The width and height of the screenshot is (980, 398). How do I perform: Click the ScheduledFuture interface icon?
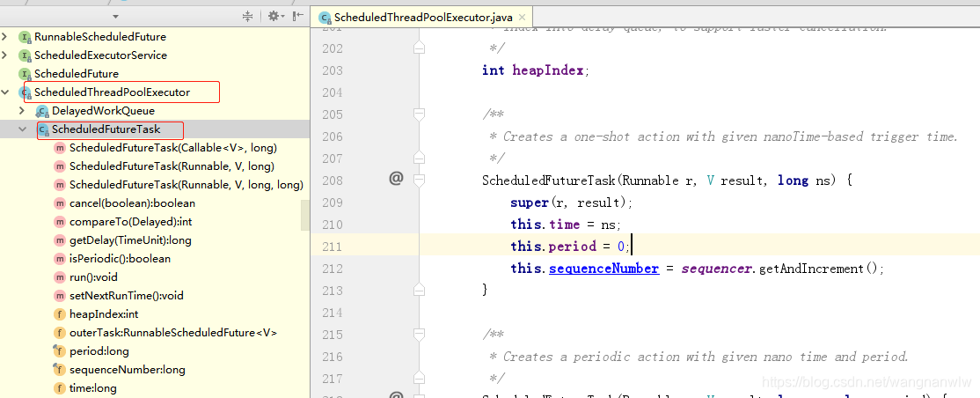25,74
